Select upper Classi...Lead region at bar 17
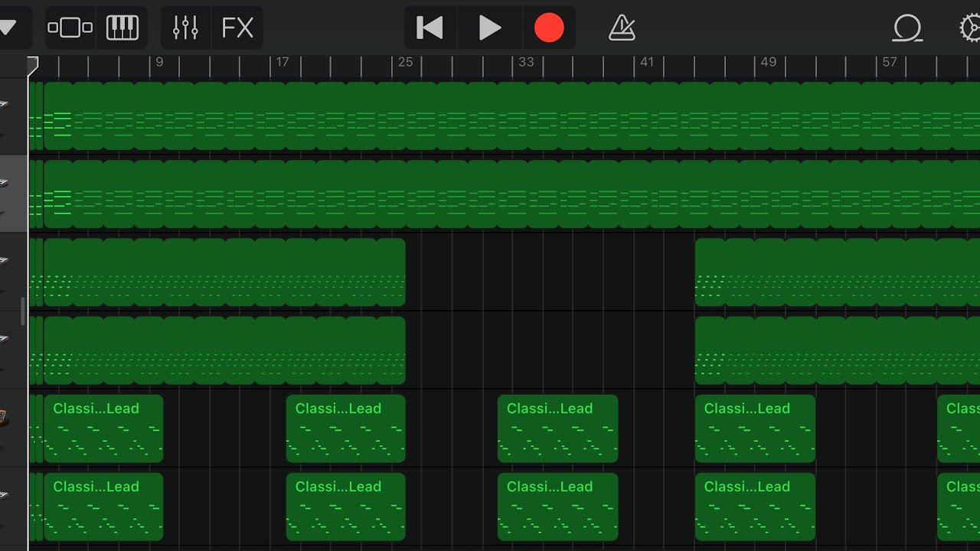This screenshot has width=980, height=551. [x=346, y=429]
